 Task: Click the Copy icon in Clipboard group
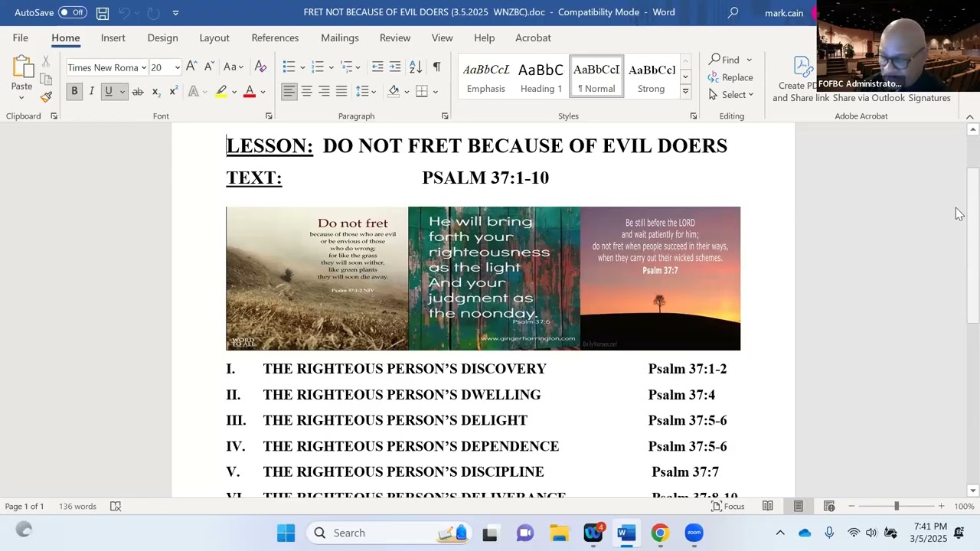[x=46, y=79]
